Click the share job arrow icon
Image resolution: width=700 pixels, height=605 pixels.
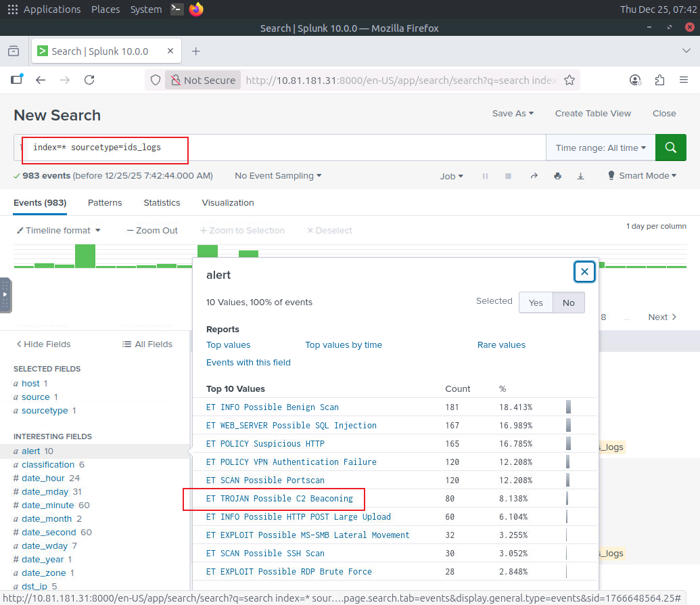tap(534, 176)
